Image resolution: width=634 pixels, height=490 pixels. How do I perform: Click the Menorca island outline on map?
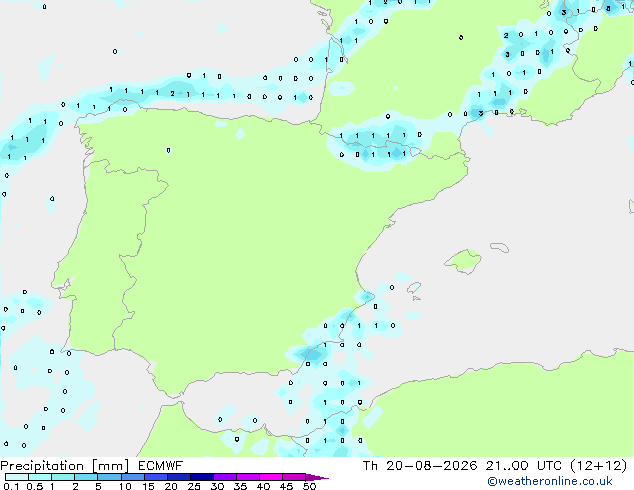499,247
